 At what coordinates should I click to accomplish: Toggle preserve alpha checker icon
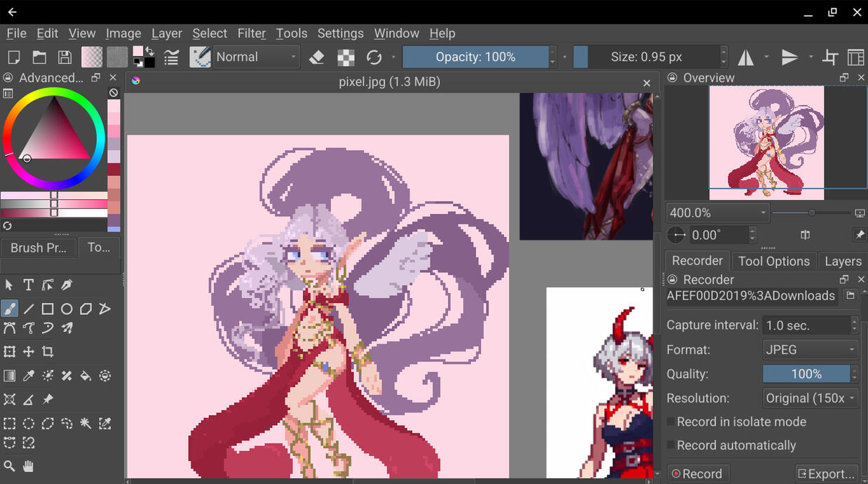(346, 58)
